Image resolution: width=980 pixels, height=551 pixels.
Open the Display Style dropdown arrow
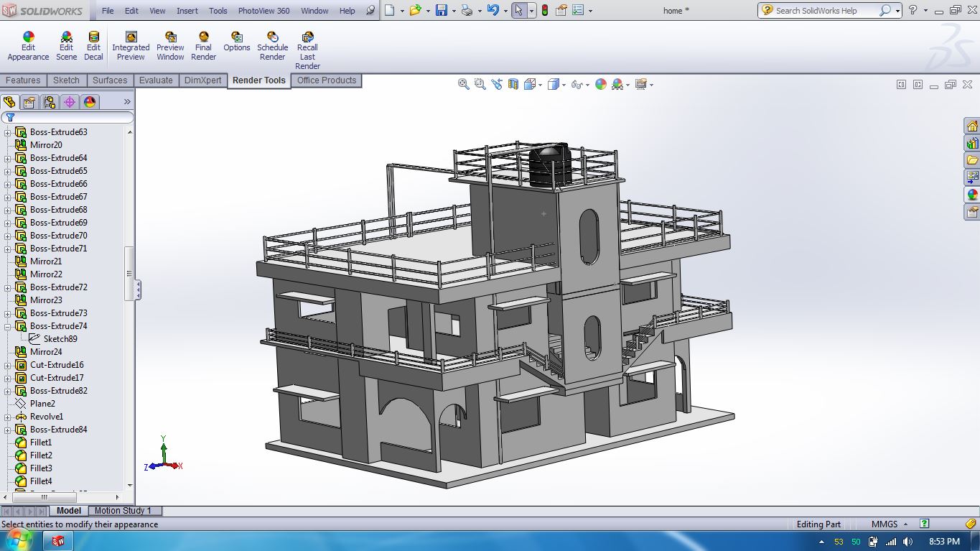coord(564,85)
